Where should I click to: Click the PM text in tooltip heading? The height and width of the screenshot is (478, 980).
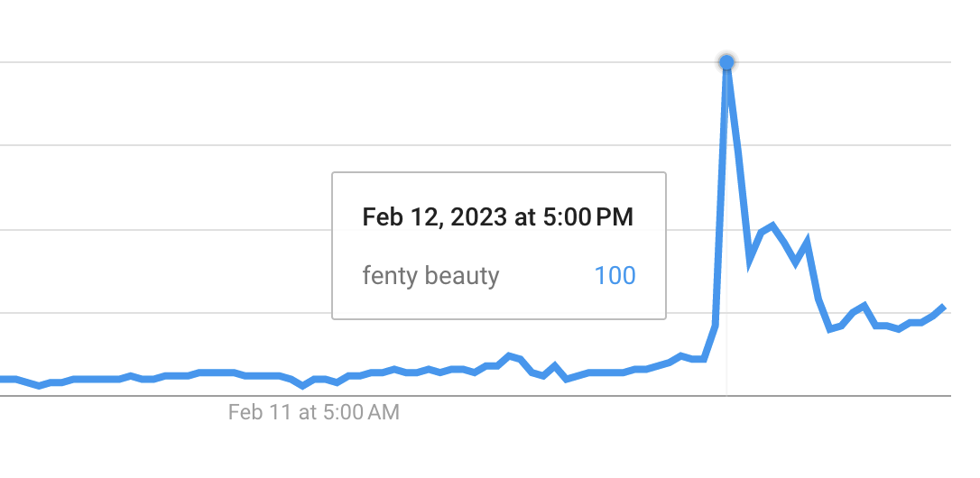click(x=615, y=216)
